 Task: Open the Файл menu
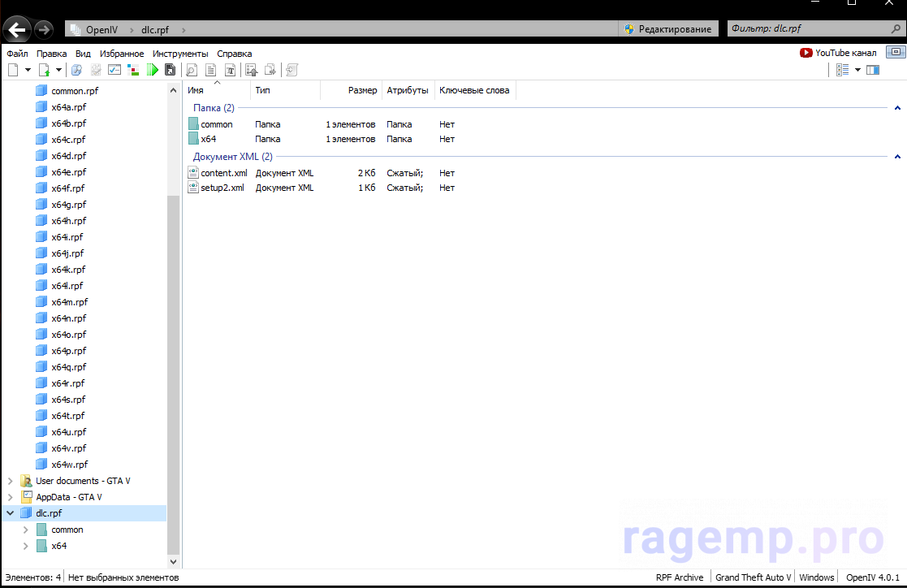(x=17, y=54)
